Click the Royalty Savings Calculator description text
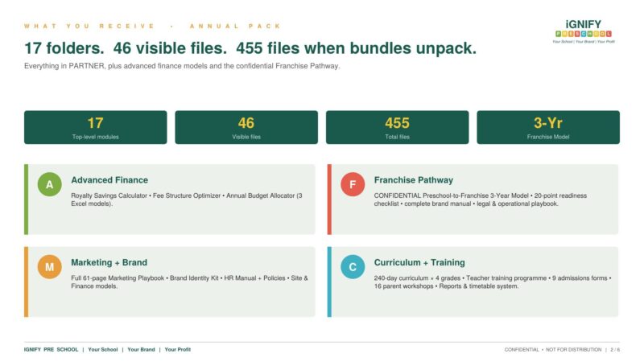Viewport: 644px width, 362px height. pos(187,200)
